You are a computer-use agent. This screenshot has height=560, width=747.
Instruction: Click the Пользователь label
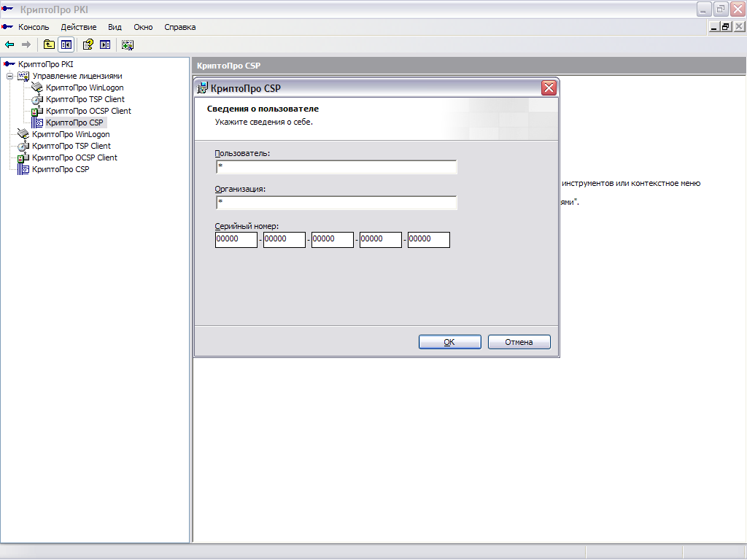point(242,153)
